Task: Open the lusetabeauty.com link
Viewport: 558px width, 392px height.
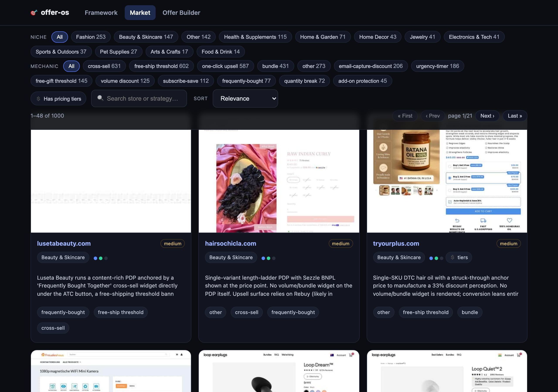Action: pyautogui.click(x=64, y=243)
